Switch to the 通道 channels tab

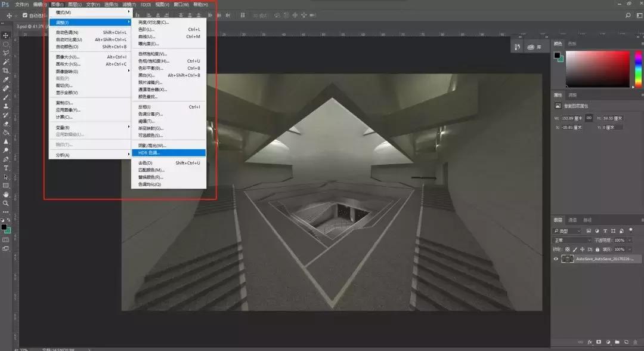(572, 220)
